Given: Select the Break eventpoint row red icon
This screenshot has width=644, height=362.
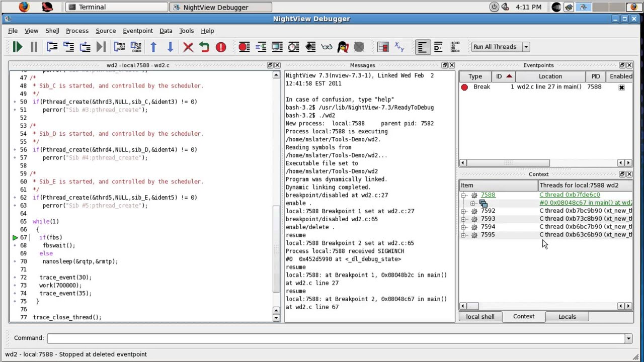Looking at the screenshot, I should [x=464, y=87].
